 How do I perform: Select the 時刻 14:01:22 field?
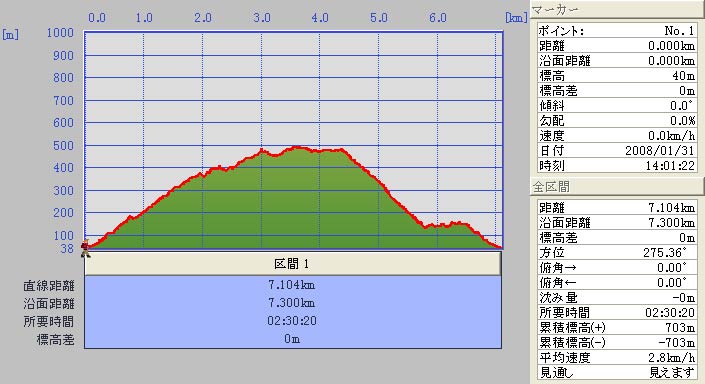(x=617, y=165)
